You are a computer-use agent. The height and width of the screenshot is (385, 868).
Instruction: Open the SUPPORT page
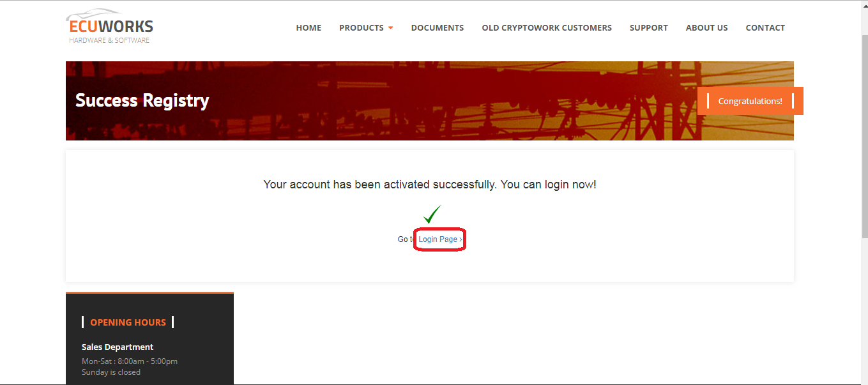[x=648, y=28]
